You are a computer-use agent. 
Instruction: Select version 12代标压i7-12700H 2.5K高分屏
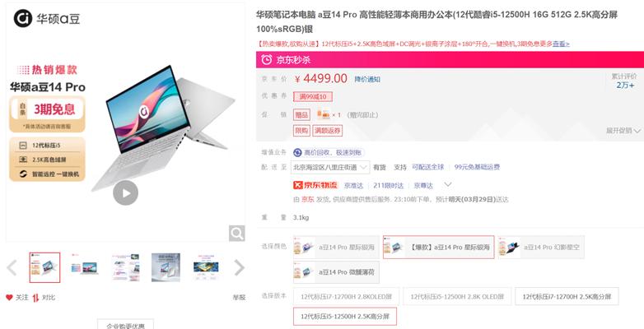[x=567, y=296]
